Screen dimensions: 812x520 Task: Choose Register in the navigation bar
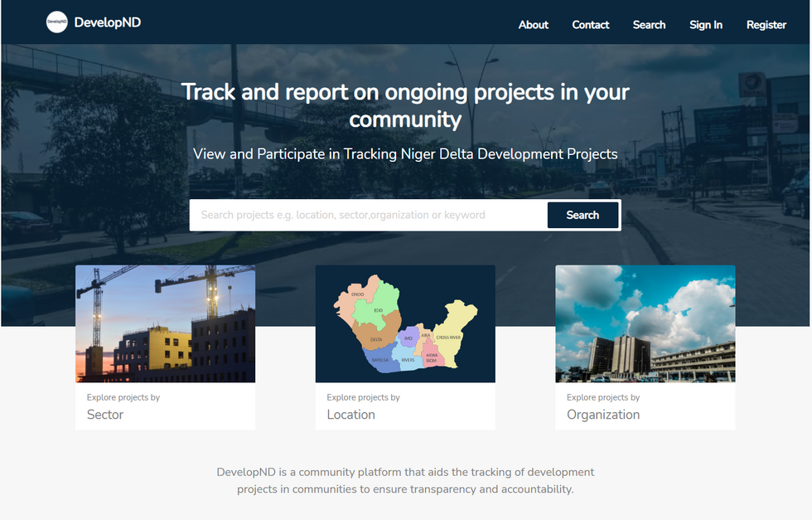[766, 25]
